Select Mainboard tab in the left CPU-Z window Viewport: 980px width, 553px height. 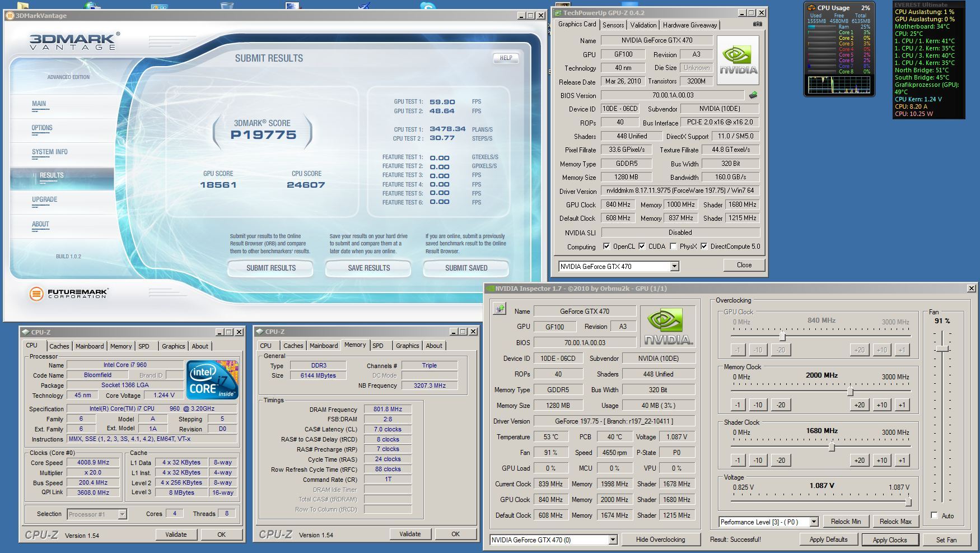point(90,346)
